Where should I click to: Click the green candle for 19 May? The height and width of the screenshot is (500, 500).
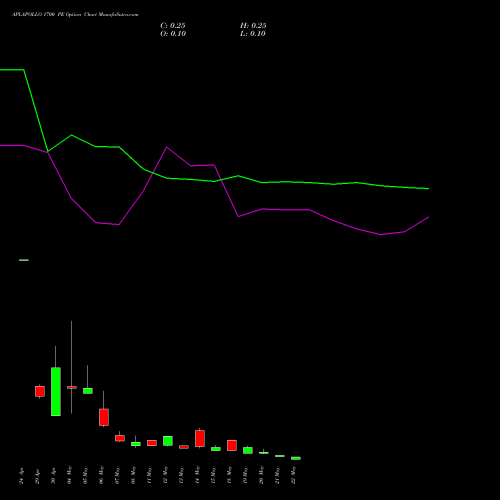248,450
